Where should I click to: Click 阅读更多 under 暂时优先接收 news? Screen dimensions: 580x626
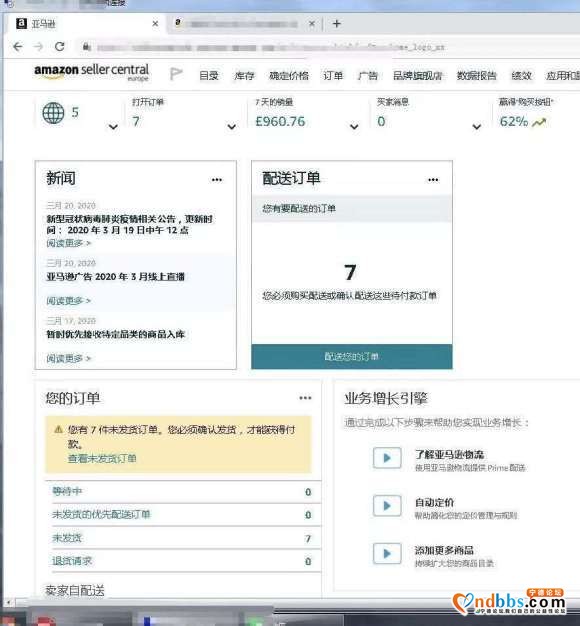[x=68, y=358]
